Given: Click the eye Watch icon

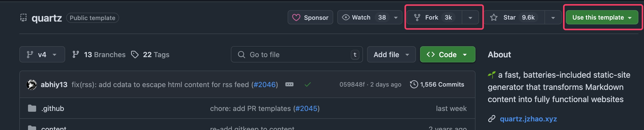Looking at the screenshot, I should [x=346, y=17].
